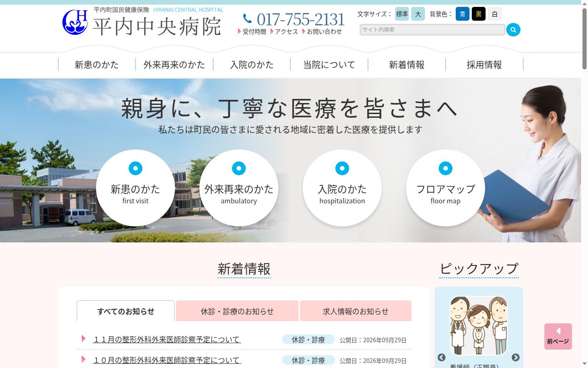Advance ピックアップ carousel with right arrow
This screenshot has width=588, height=368.
point(515,357)
